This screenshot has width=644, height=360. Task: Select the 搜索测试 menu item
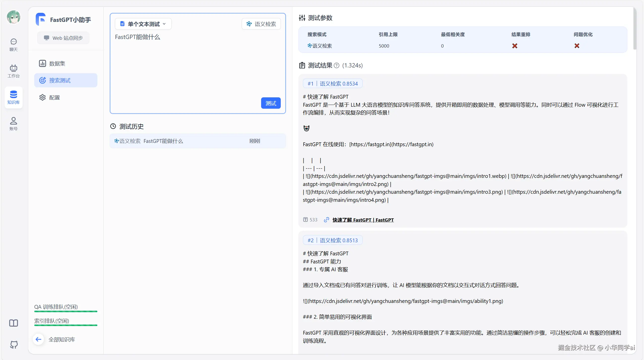click(x=66, y=80)
